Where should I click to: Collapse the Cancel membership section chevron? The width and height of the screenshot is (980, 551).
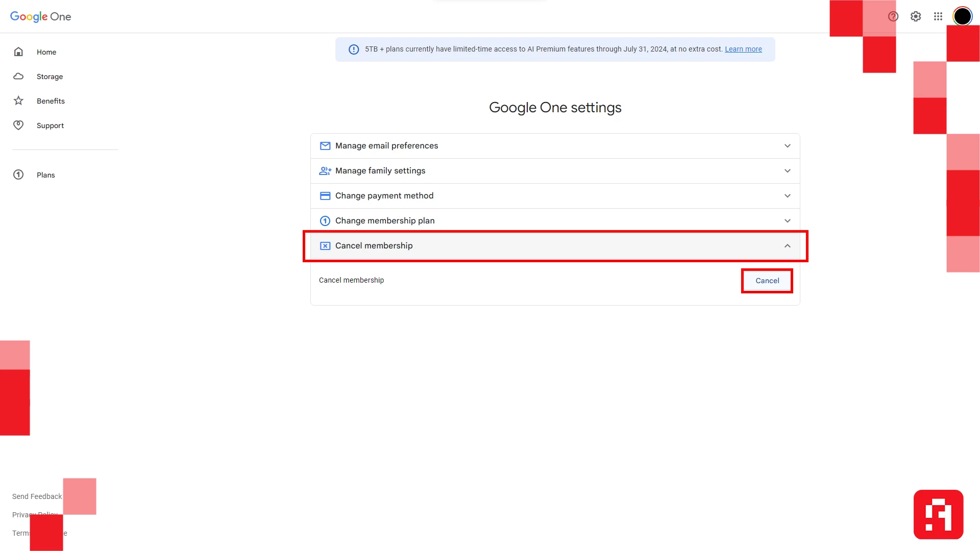pos(788,246)
